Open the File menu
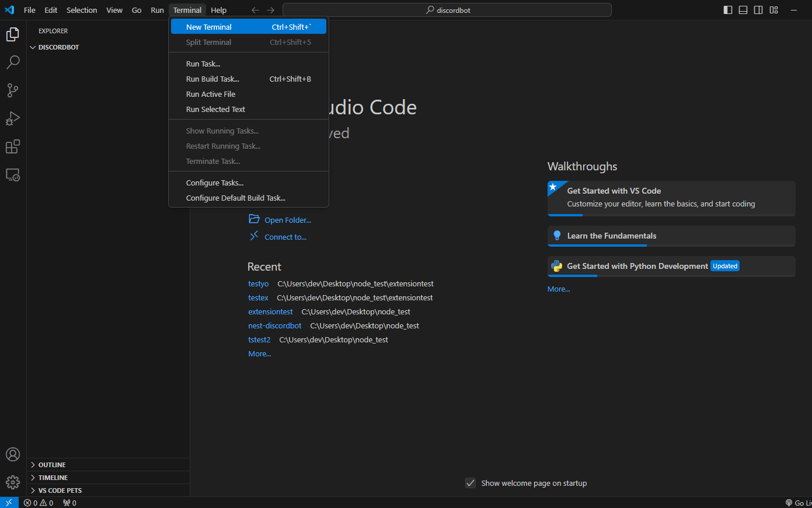The height and width of the screenshot is (508, 812). point(30,10)
